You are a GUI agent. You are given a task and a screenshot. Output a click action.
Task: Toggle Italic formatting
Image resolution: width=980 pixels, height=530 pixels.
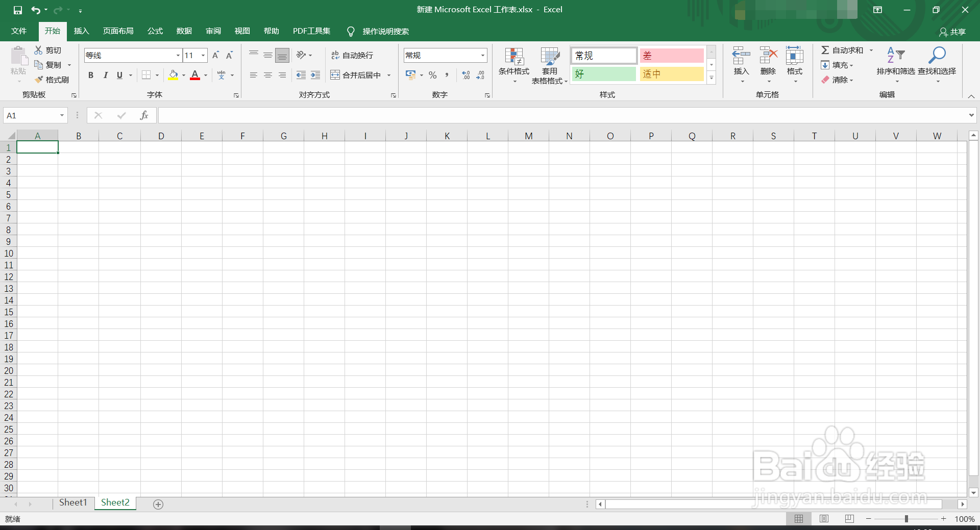coord(105,75)
